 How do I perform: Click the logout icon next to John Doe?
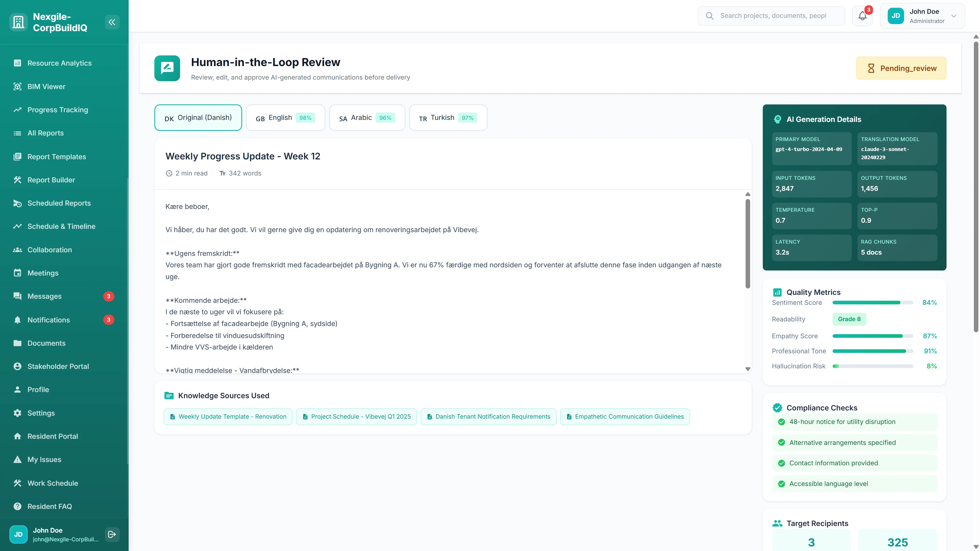click(112, 534)
